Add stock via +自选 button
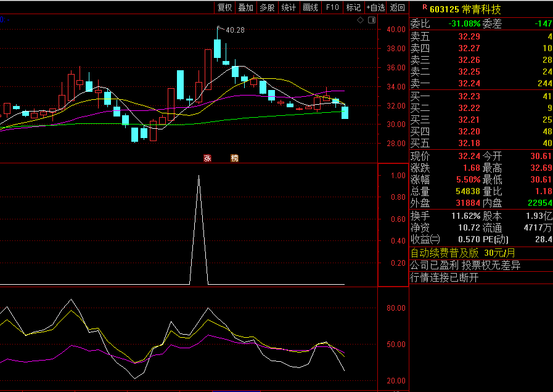The image size is (553, 392). [x=375, y=7]
